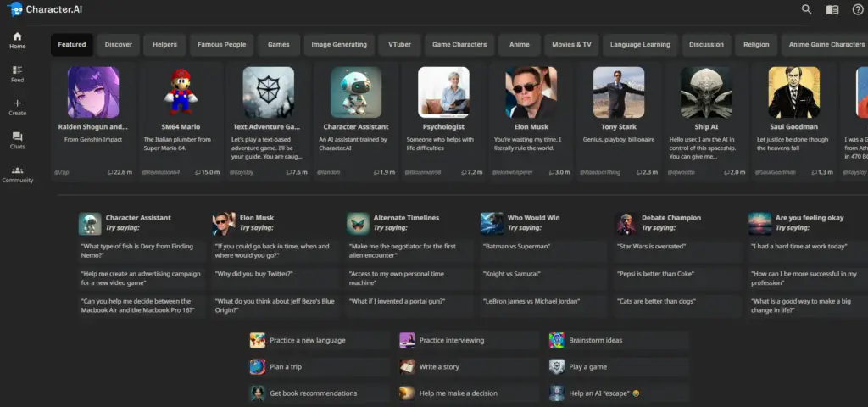Click the Write a story book icon

(x=407, y=366)
